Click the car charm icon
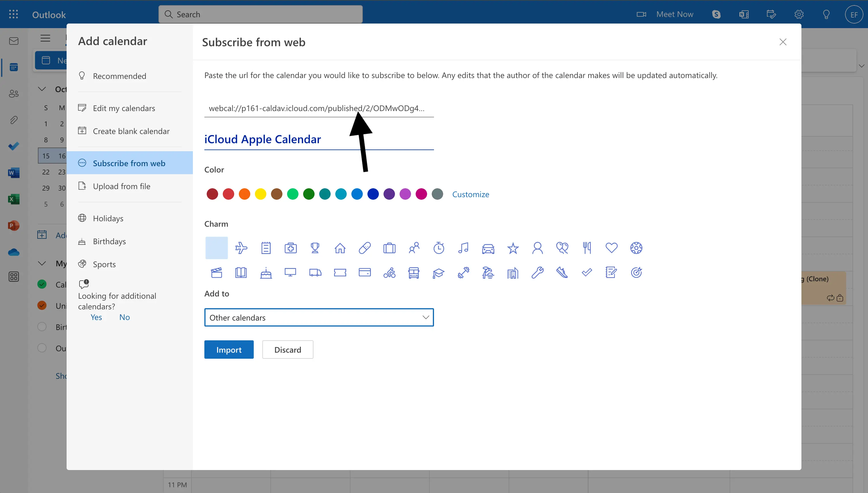The width and height of the screenshot is (868, 493). click(488, 247)
